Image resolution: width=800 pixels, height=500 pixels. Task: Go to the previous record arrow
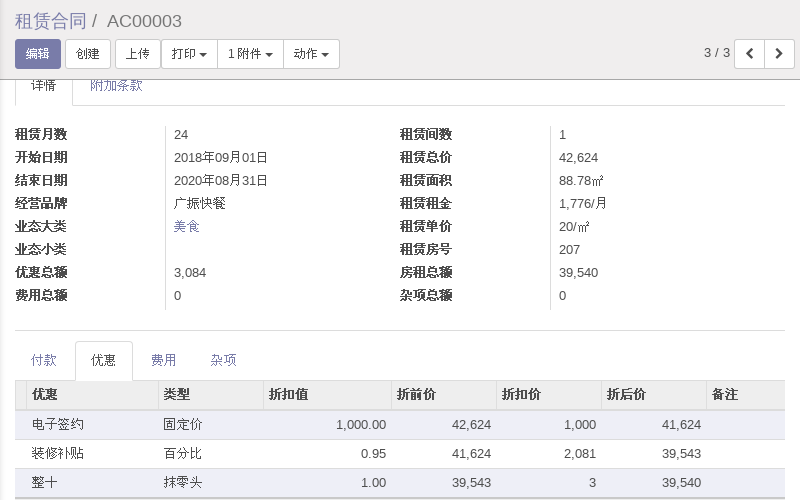pos(749,54)
